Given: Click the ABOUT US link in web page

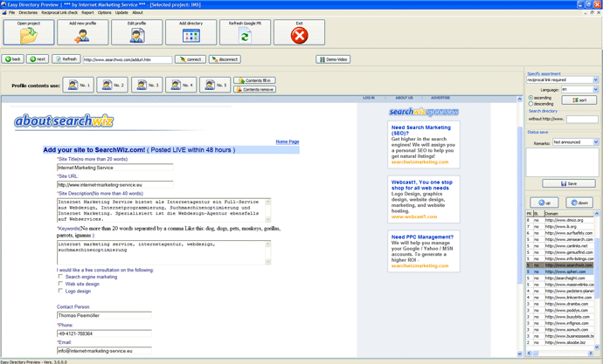Looking at the screenshot, I should [404, 98].
